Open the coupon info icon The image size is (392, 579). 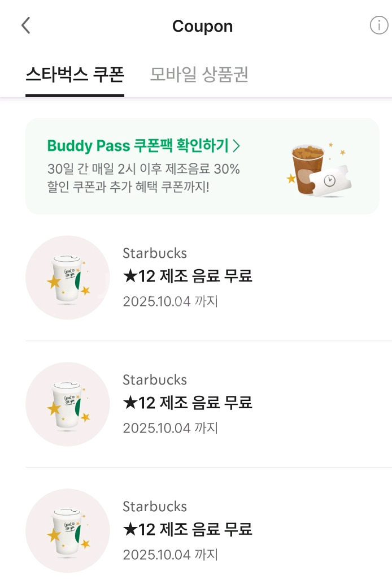click(378, 25)
